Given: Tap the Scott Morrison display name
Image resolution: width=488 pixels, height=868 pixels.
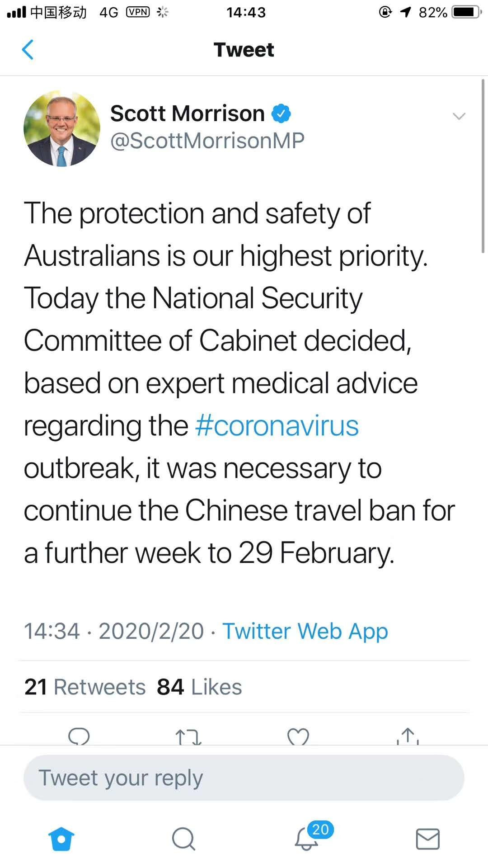Looking at the screenshot, I should [x=187, y=113].
